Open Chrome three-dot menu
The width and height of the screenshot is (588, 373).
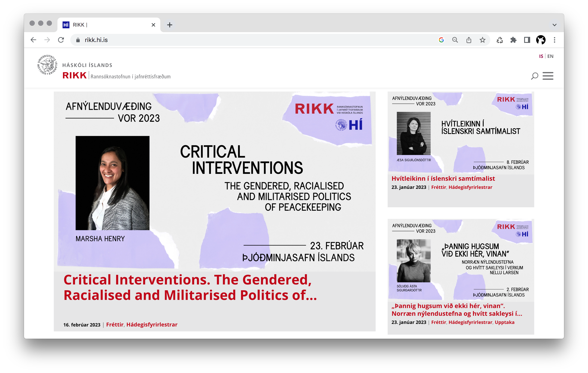(554, 40)
